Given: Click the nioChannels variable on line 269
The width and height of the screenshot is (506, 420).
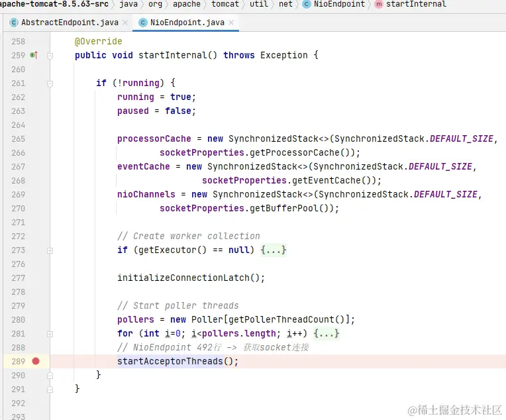Looking at the screenshot, I should (146, 194).
